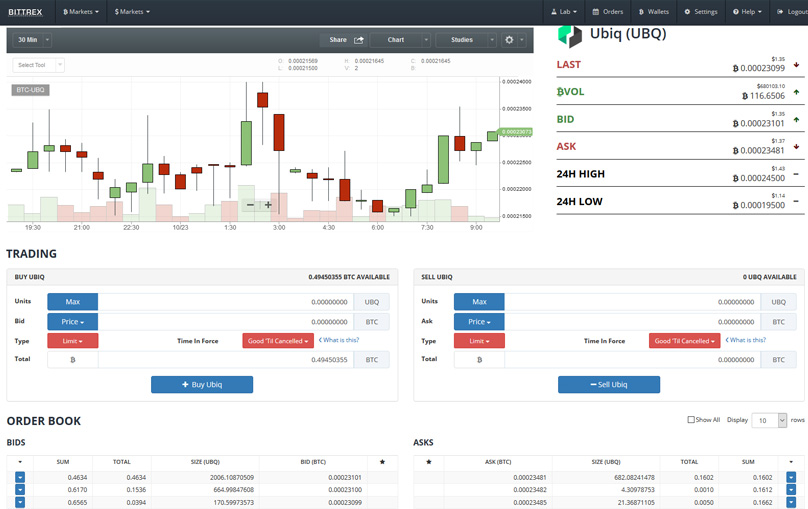Open the Share chart icon

point(359,40)
